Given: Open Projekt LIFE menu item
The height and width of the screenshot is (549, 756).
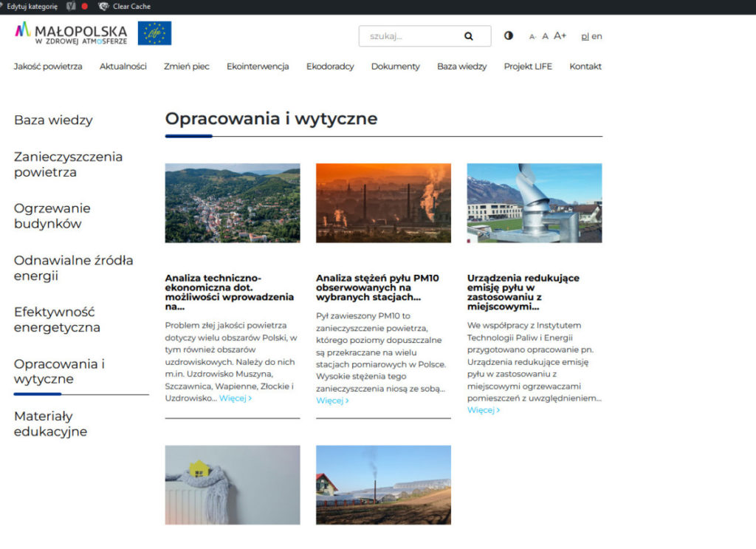Looking at the screenshot, I should [x=528, y=67].
